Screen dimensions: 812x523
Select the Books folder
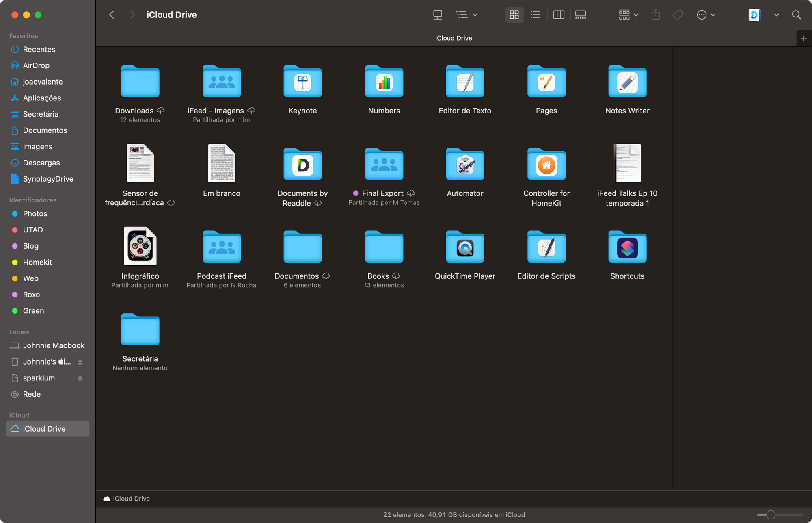click(384, 247)
